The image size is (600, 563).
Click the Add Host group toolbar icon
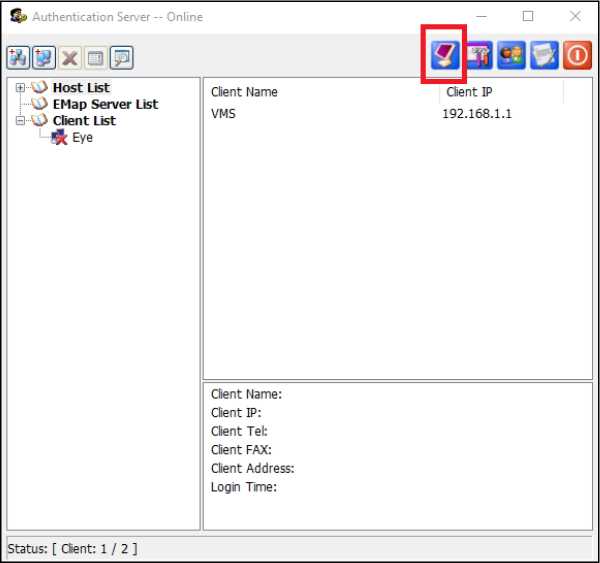17,58
